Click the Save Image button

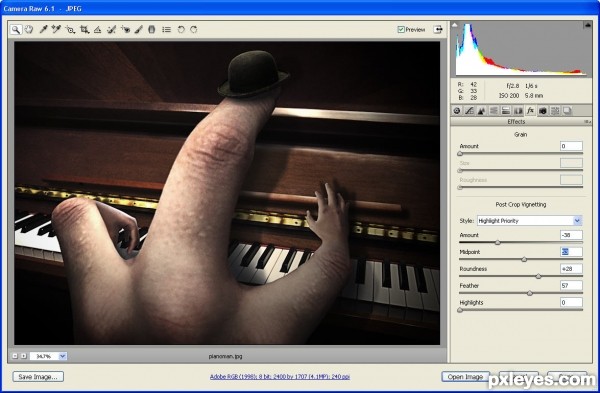pyautogui.click(x=38, y=377)
